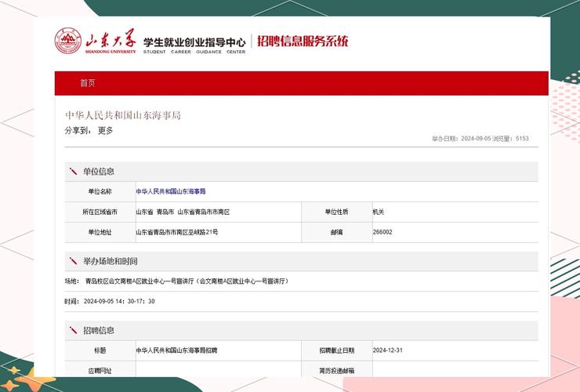Click the Shandong University emblem logo
Viewport: 580px width, 392px height.
click(67, 42)
